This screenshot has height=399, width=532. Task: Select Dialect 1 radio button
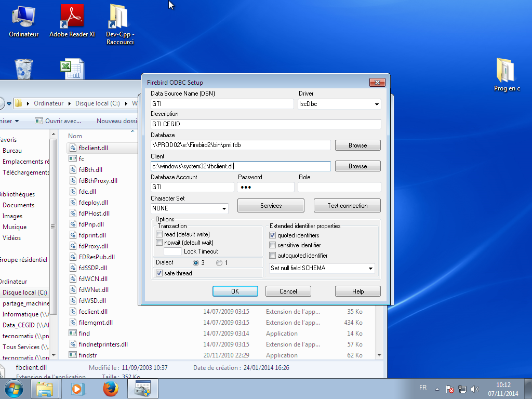pos(219,263)
